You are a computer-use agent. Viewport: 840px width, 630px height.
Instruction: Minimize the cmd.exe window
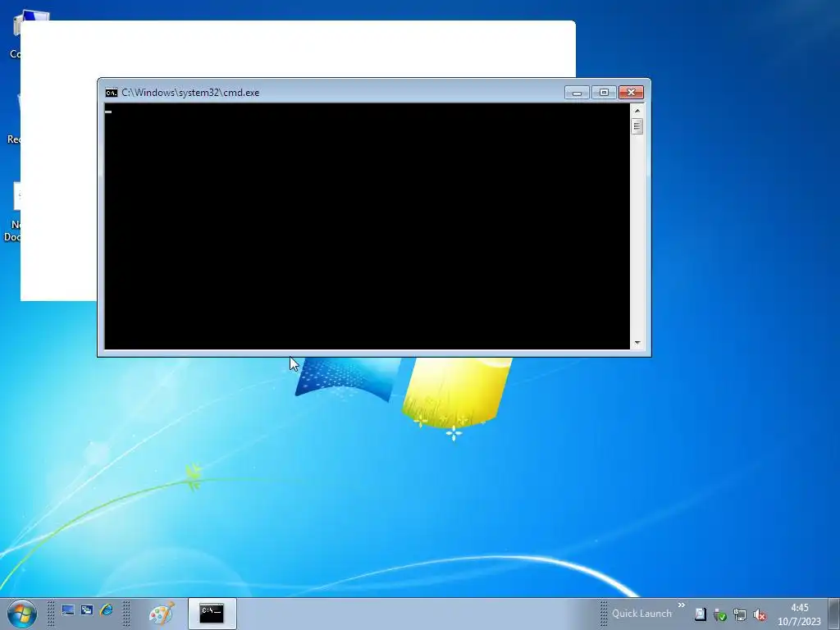click(x=577, y=93)
